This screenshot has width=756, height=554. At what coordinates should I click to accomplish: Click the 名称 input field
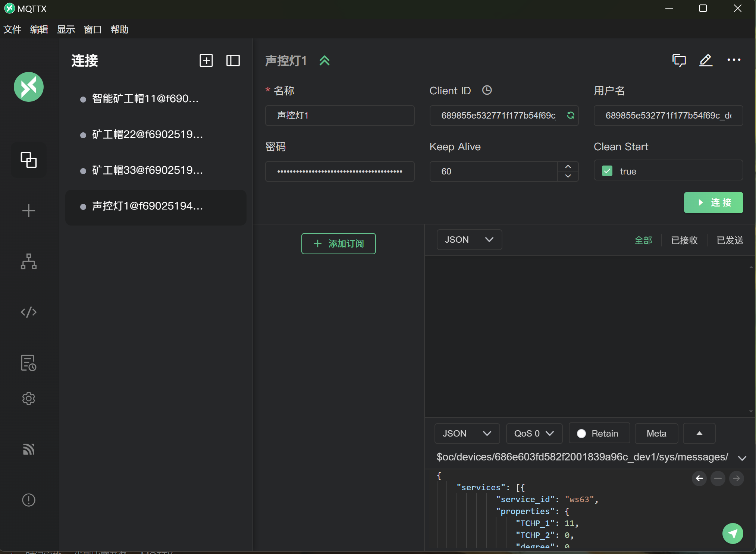pos(340,115)
